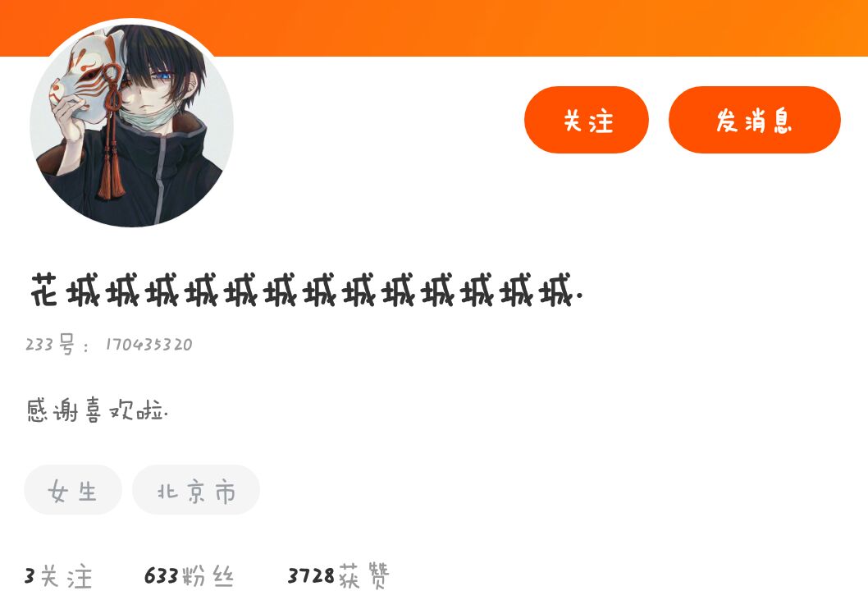Viewport: 868px width, 600px height.
Task: Click the ID number 170435320
Action: click(149, 345)
